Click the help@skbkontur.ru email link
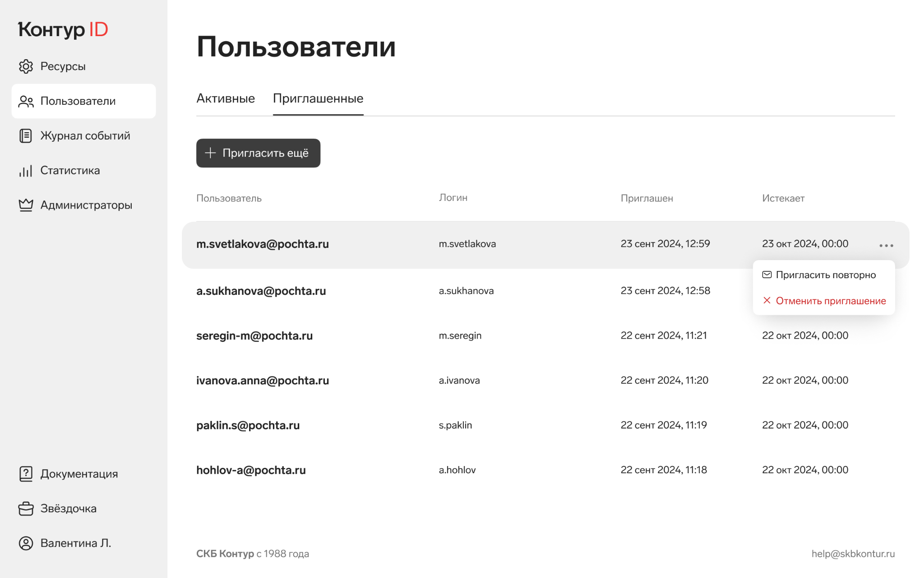This screenshot has width=924, height=578. 853,554
